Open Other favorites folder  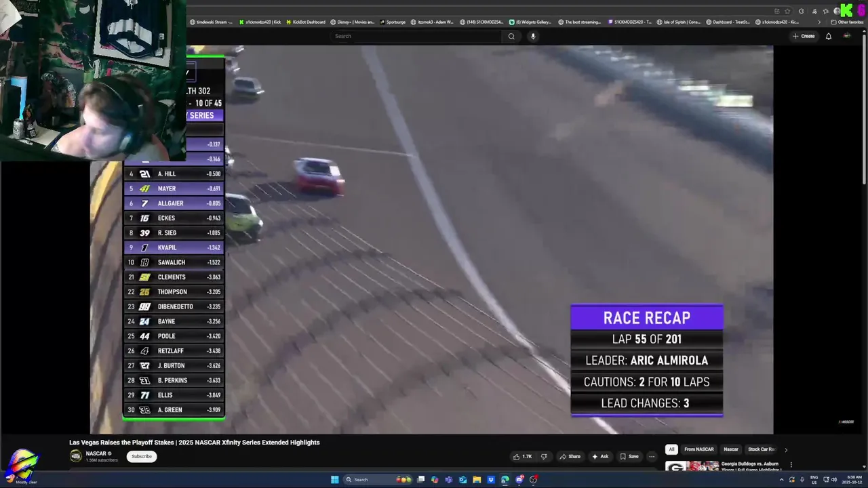(x=847, y=22)
